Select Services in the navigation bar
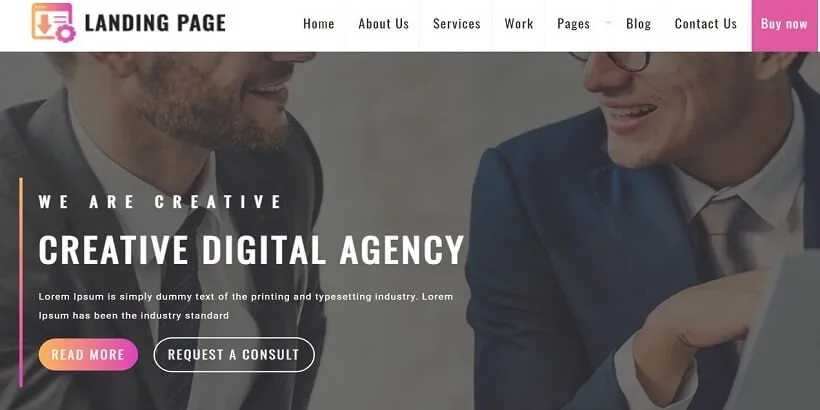Image resolution: width=820 pixels, height=410 pixels. click(x=457, y=24)
